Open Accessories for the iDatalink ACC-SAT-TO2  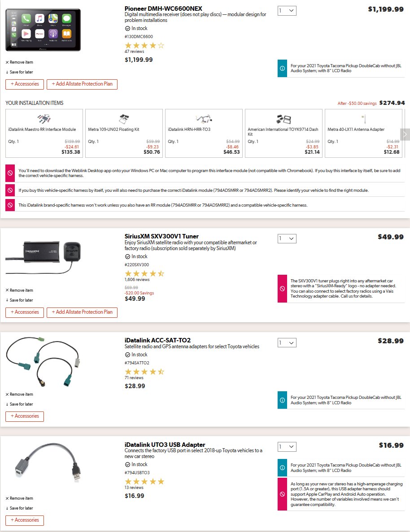point(25,416)
